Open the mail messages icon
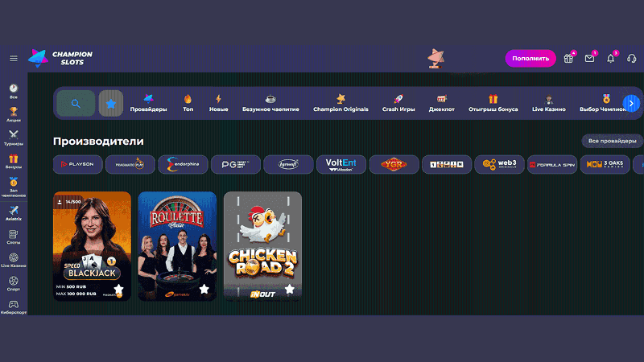Image resolution: width=644 pixels, height=362 pixels. tap(590, 58)
